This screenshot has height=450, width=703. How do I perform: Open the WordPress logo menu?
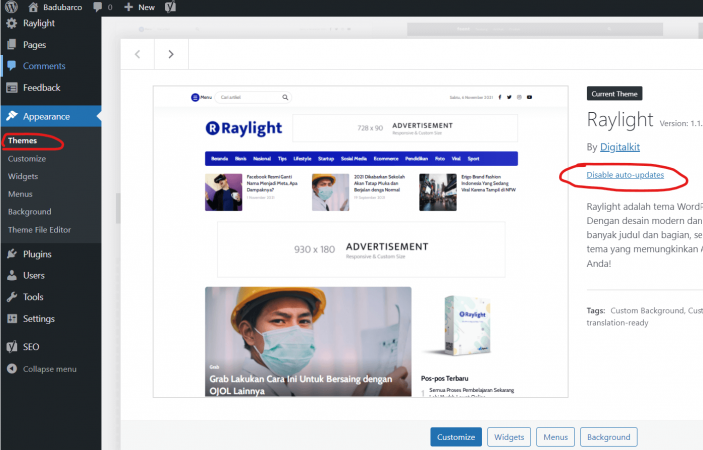click(11, 7)
